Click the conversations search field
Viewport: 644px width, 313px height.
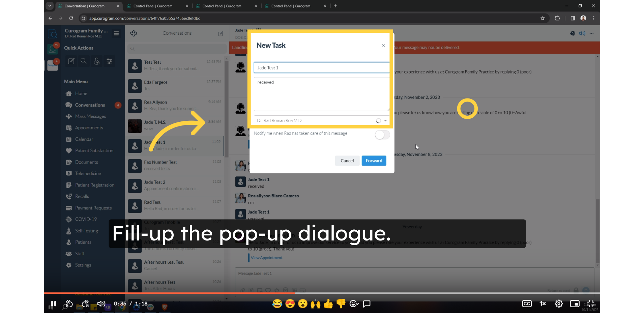click(x=177, y=49)
